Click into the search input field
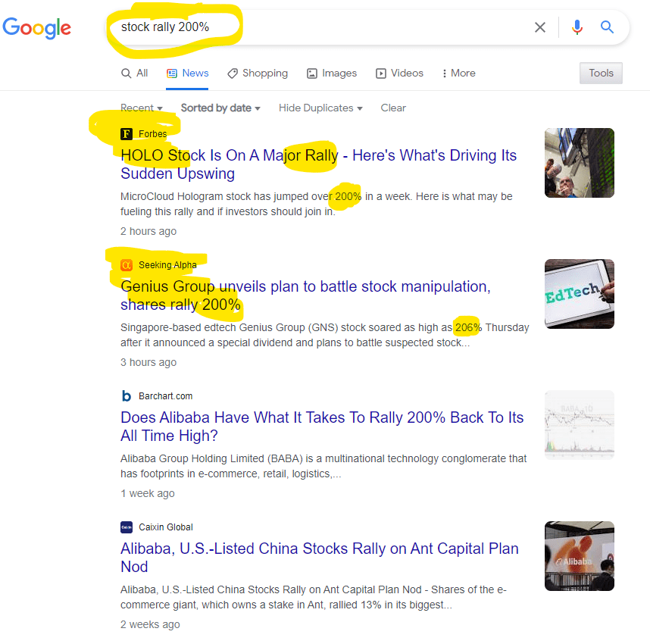 point(341,27)
